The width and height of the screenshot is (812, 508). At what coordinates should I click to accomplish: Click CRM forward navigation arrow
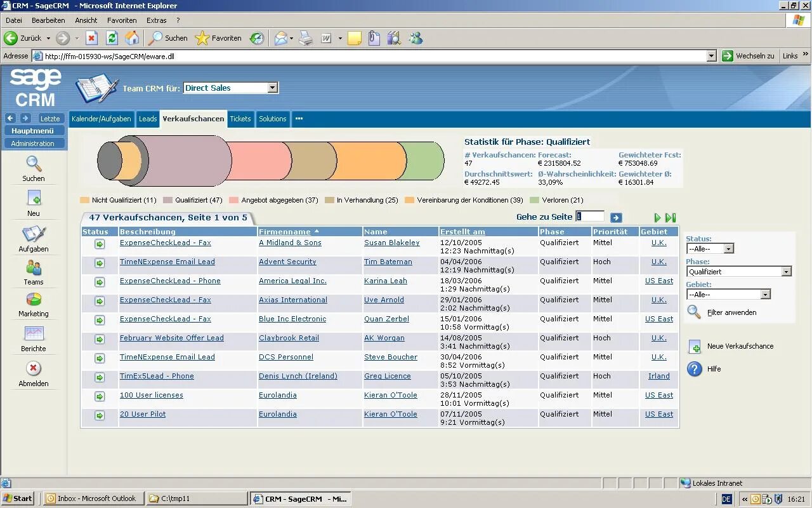click(25, 118)
